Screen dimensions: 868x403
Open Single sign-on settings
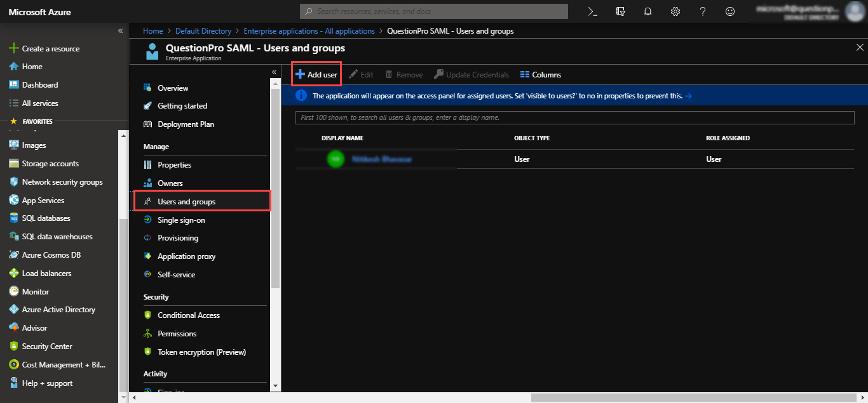[x=181, y=220]
